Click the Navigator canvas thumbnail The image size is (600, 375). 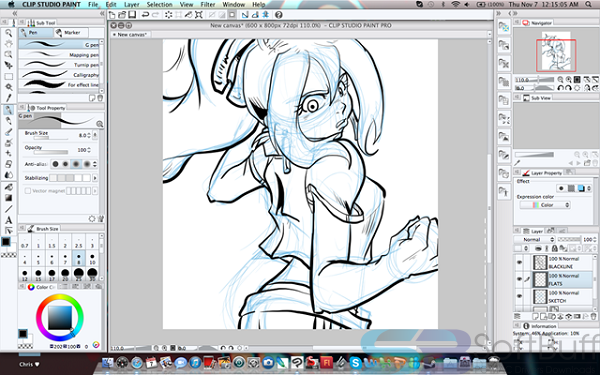[x=556, y=52]
